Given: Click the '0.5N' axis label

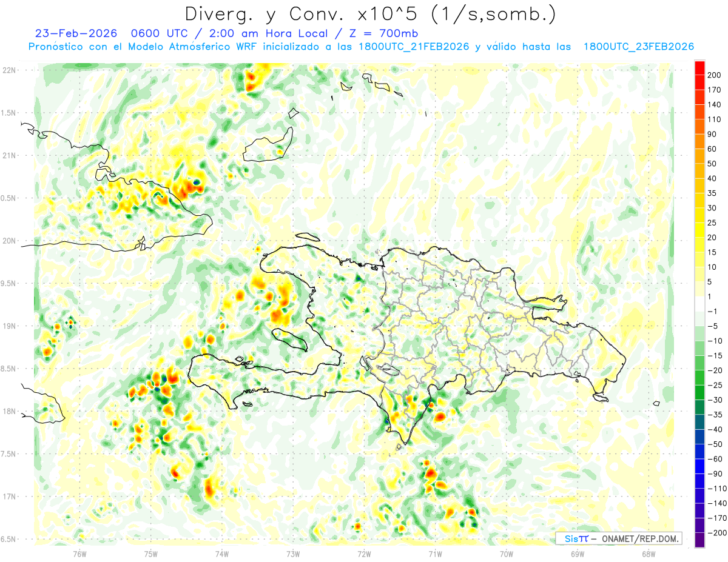Looking at the screenshot, I should pyautogui.click(x=8, y=198).
